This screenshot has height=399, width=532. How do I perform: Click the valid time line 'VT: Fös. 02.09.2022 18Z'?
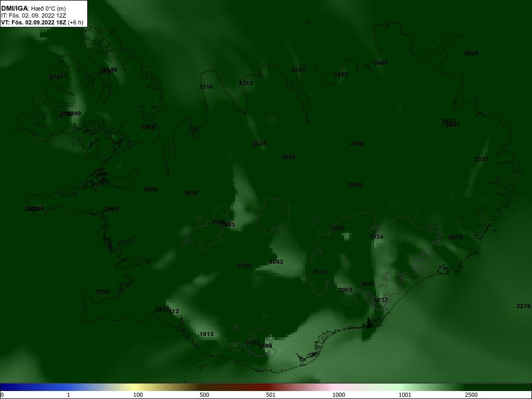point(34,22)
